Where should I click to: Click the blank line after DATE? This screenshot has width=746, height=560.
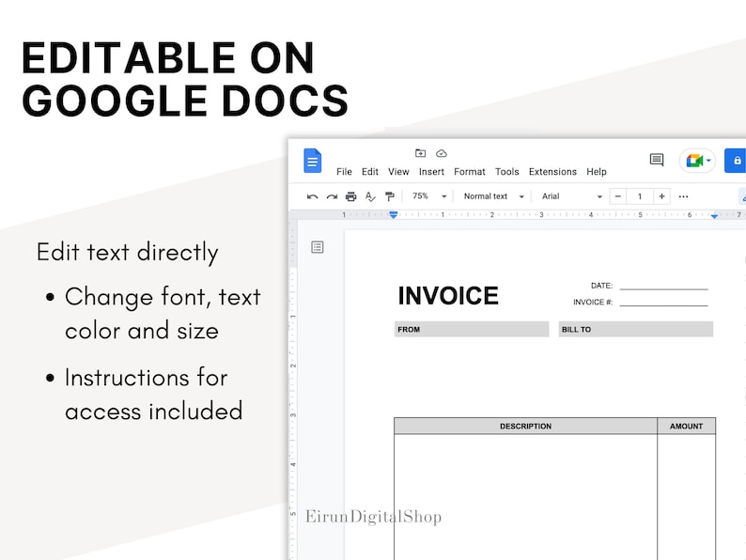click(x=663, y=288)
